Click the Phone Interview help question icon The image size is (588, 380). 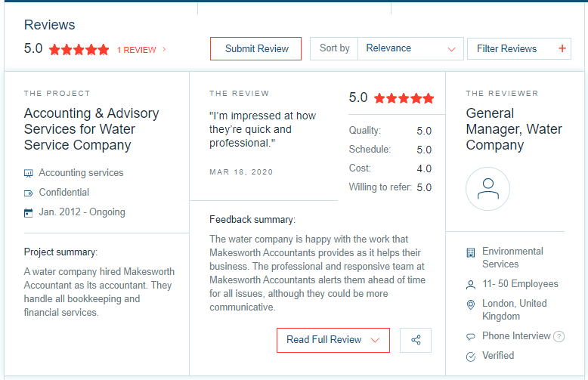(x=559, y=337)
